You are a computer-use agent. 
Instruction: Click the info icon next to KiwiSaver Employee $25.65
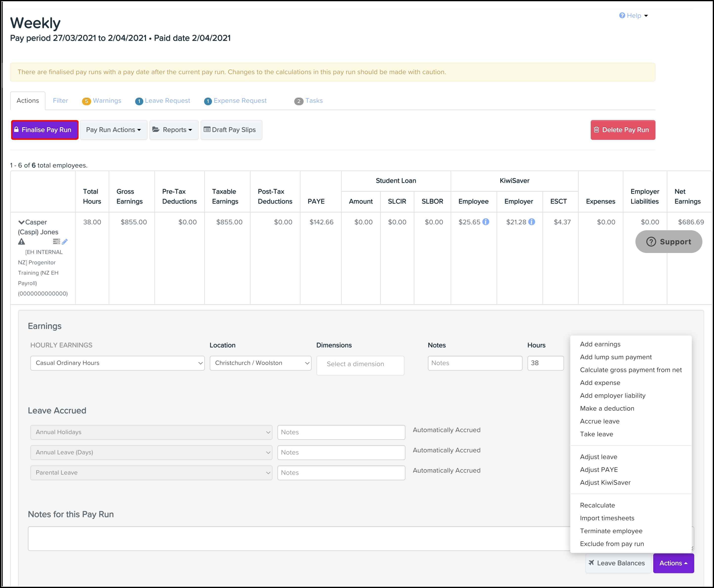pyautogui.click(x=486, y=222)
